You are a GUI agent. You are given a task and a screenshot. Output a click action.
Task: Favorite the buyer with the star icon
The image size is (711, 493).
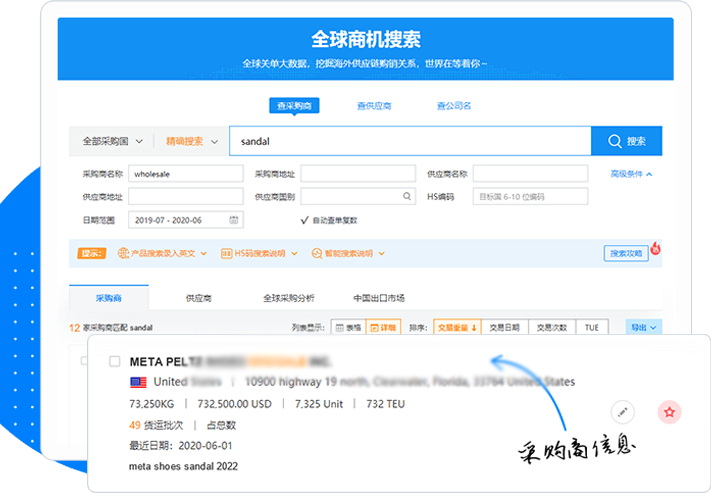tap(670, 411)
